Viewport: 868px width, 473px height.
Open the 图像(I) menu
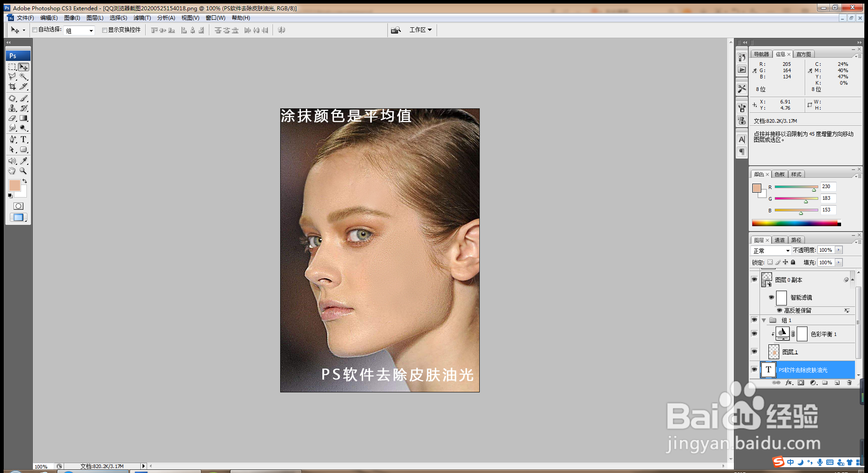coord(72,18)
